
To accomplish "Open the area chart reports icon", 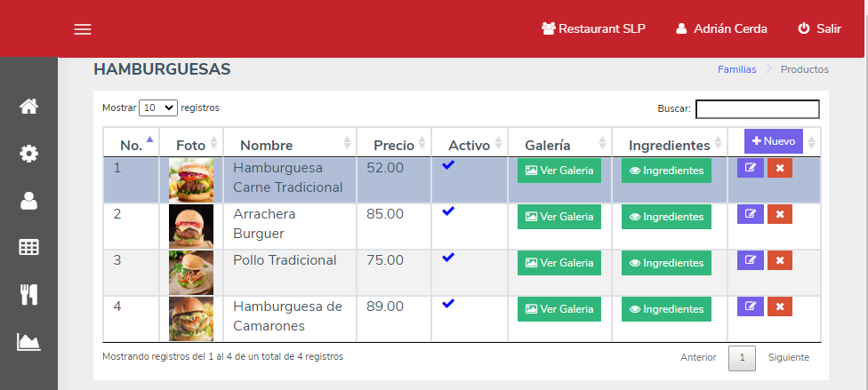I will click(28, 342).
